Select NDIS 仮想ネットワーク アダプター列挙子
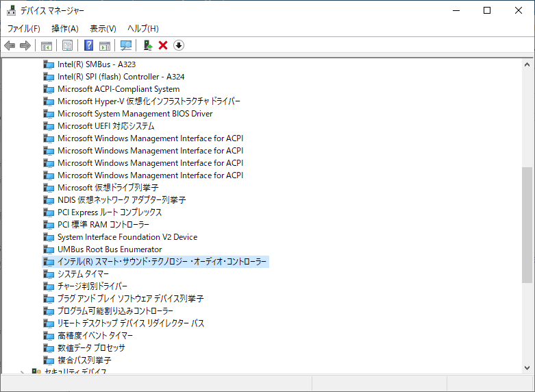Image resolution: width=535 pixels, height=392 pixels. click(x=121, y=199)
